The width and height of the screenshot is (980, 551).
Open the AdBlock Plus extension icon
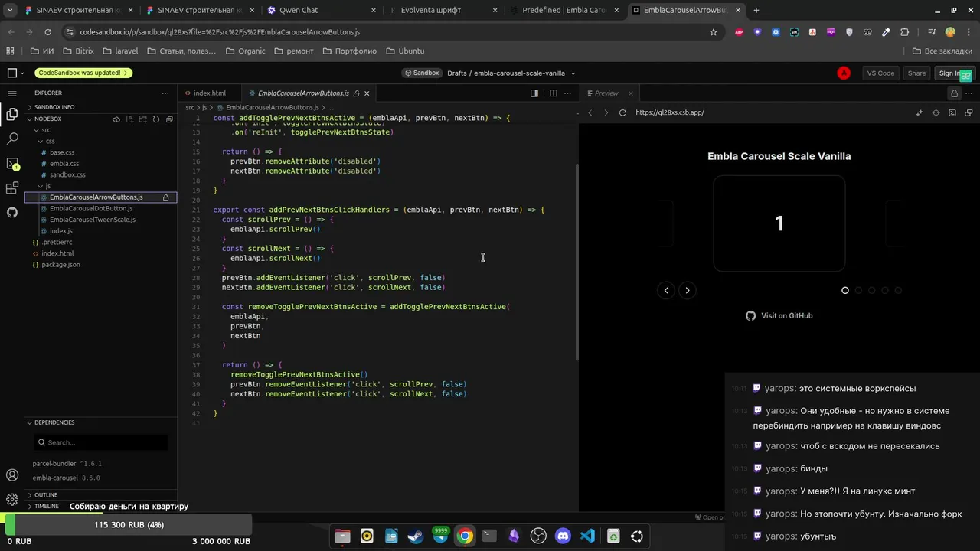[x=739, y=32]
